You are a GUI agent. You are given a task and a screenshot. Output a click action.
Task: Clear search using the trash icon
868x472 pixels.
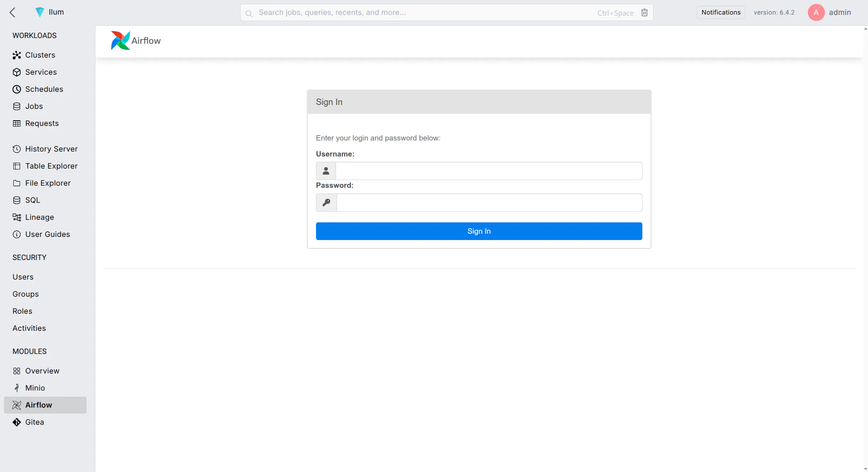pos(645,12)
